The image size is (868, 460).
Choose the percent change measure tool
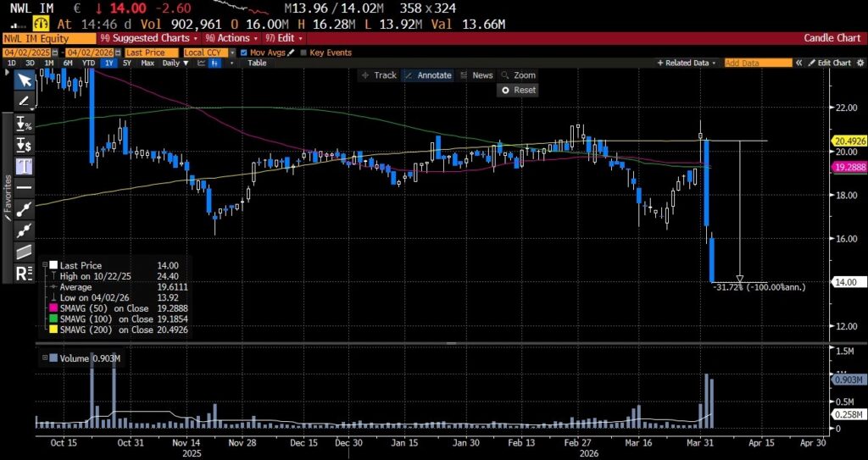pos(25,124)
